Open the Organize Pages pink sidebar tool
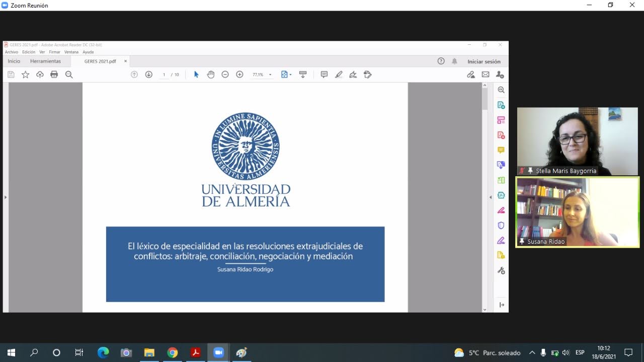This screenshot has height=362, width=644. 501,120
